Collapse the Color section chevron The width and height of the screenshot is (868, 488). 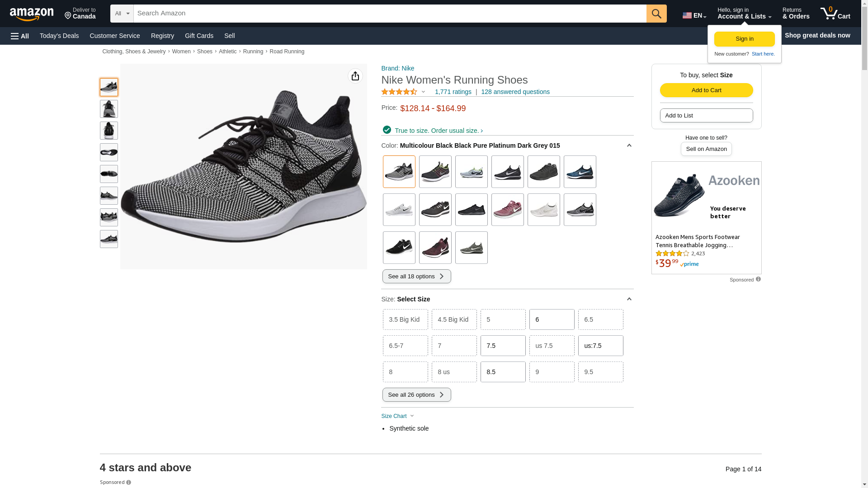point(629,145)
